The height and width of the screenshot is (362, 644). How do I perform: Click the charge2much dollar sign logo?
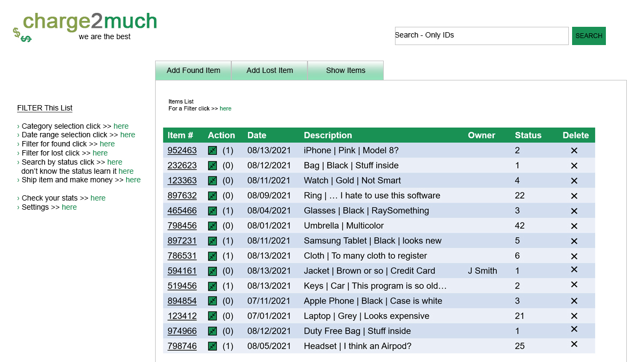click(x=22, y=35)
